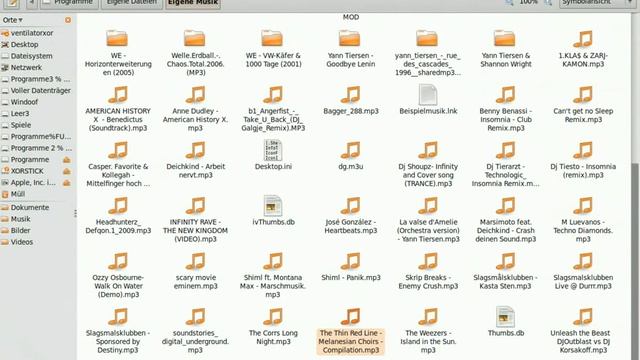Select The Thin Red Line Melanesian Choirs
The width and height of the screenshot is (640, 360).
tap(351, 330)
